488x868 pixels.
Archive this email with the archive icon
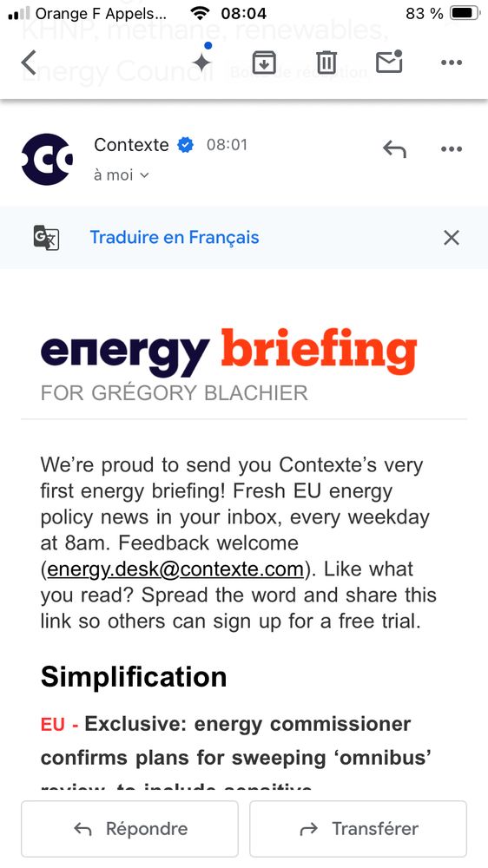click(264, 62)
